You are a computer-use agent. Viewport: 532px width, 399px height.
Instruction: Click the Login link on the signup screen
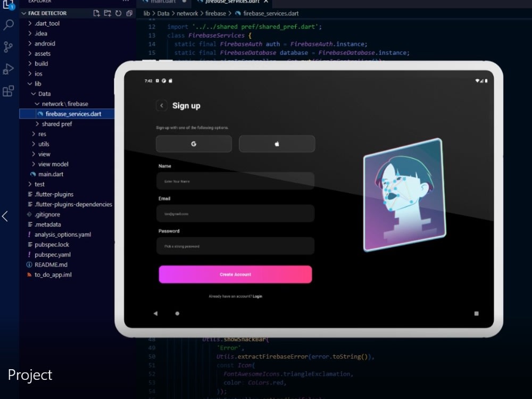[x=257, y=296]
